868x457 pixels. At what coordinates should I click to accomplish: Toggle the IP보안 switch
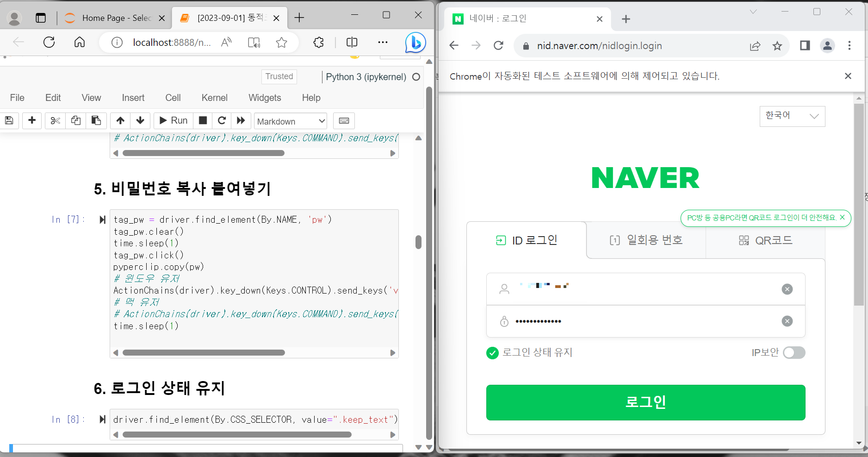click(794, 353)
